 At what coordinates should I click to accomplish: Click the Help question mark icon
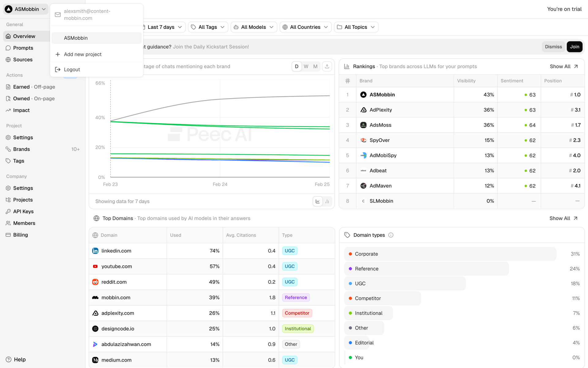[x=9, y=359]
